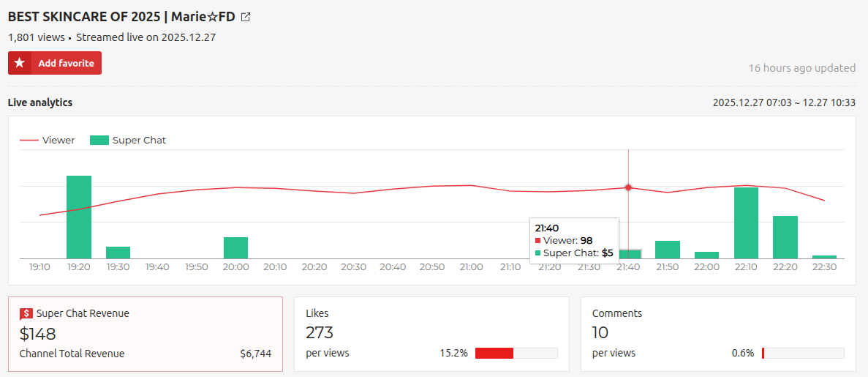Click the 16 hours ago updated text
This screenshot has width=868, height=377.
coord(802,68)
